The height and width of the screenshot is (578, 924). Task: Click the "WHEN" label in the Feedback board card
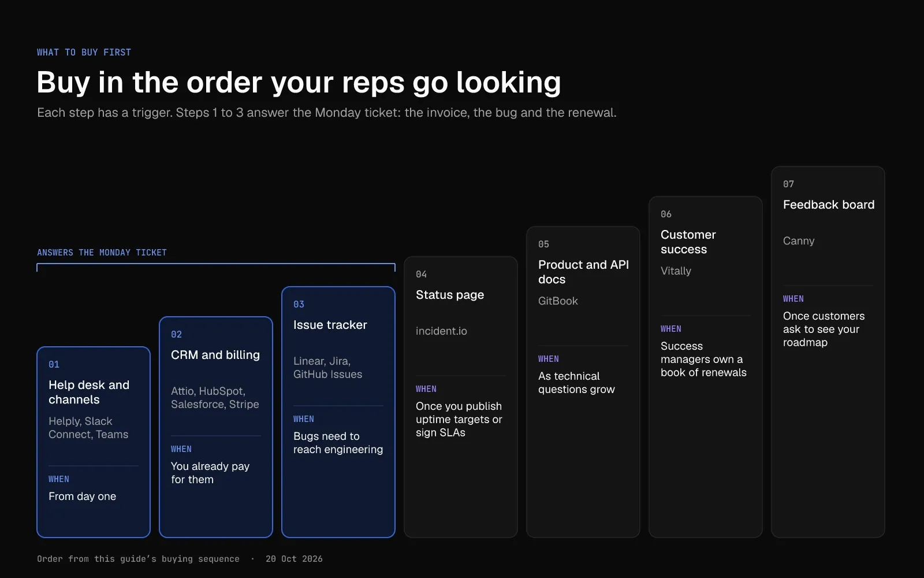click(x=793, y=299)
